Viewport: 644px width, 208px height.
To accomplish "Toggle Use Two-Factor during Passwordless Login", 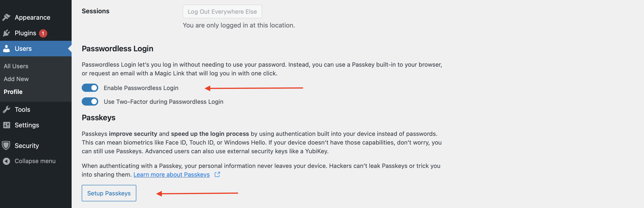I will click(90, 101).
